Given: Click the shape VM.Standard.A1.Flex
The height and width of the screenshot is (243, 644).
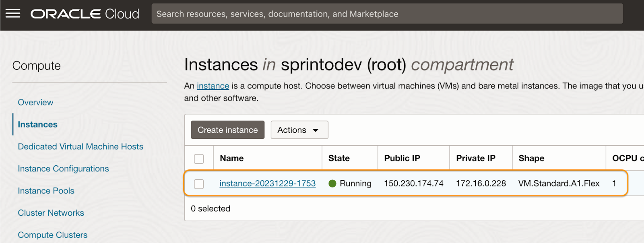Looking at the screenshot, I should tap(559, 183).
